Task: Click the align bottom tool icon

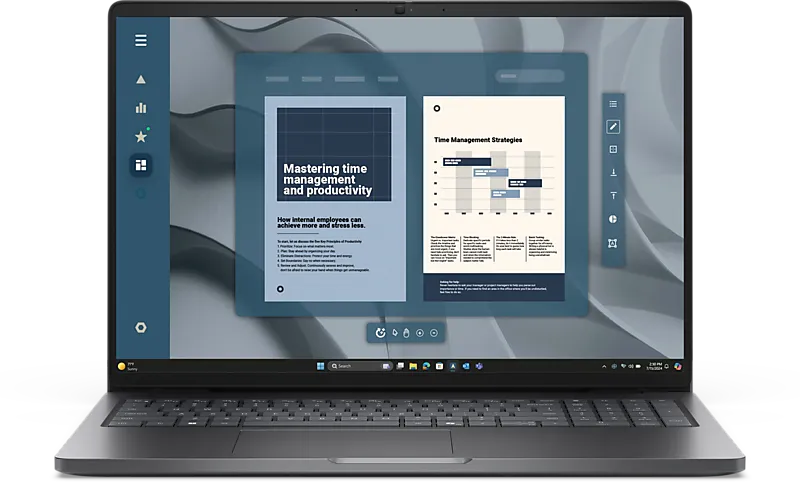Action: 613,172
